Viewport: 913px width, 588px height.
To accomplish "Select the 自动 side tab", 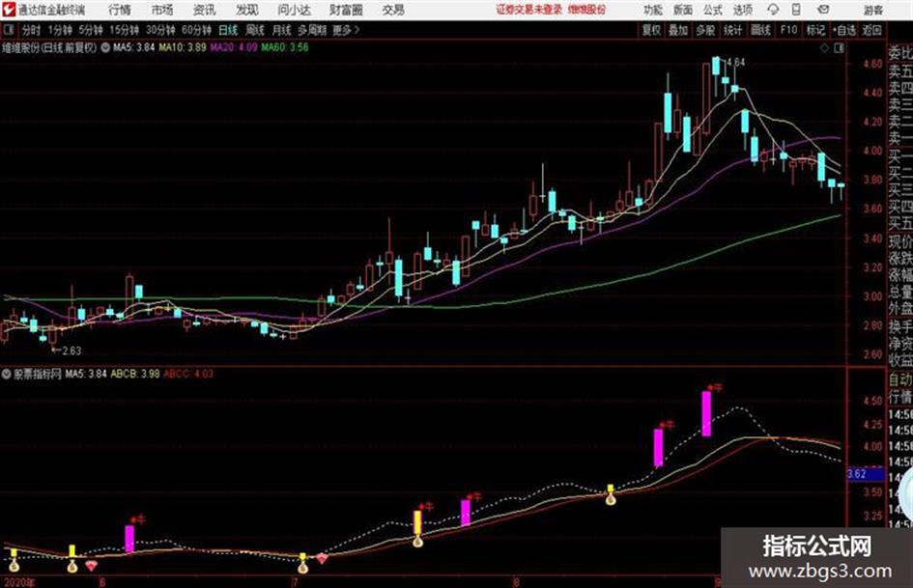I will (900, 380).
